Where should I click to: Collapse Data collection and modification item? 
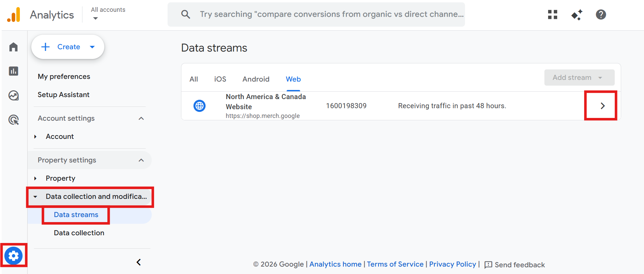point(35,196)
